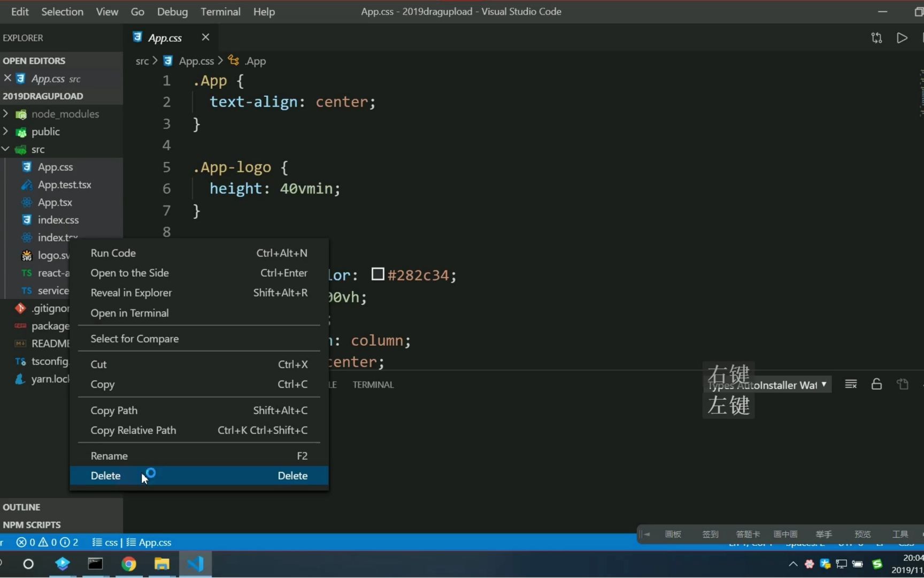Choose Reveal in Explorer menu entry

(x=199, y=293)
